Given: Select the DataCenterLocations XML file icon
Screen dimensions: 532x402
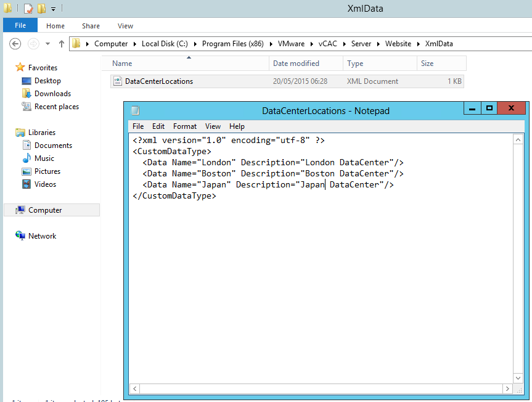Looking at the screenshot, I should [x=117, y=81].
